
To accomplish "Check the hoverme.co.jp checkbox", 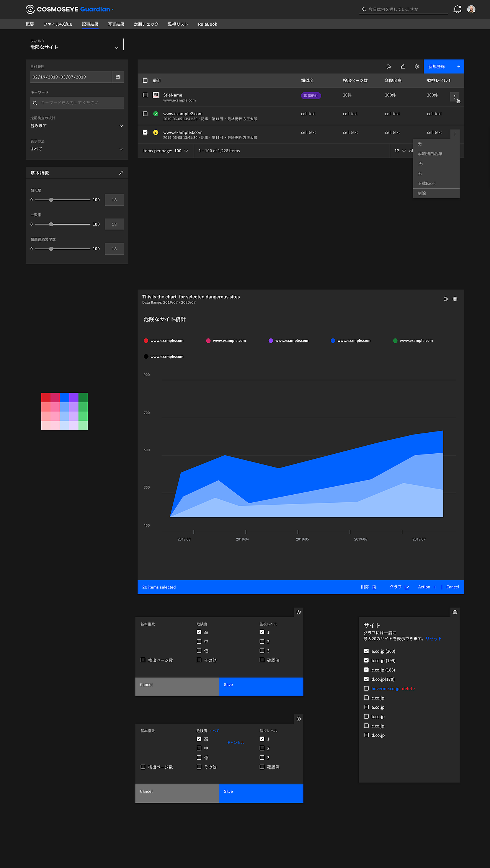I will [366, 688].
